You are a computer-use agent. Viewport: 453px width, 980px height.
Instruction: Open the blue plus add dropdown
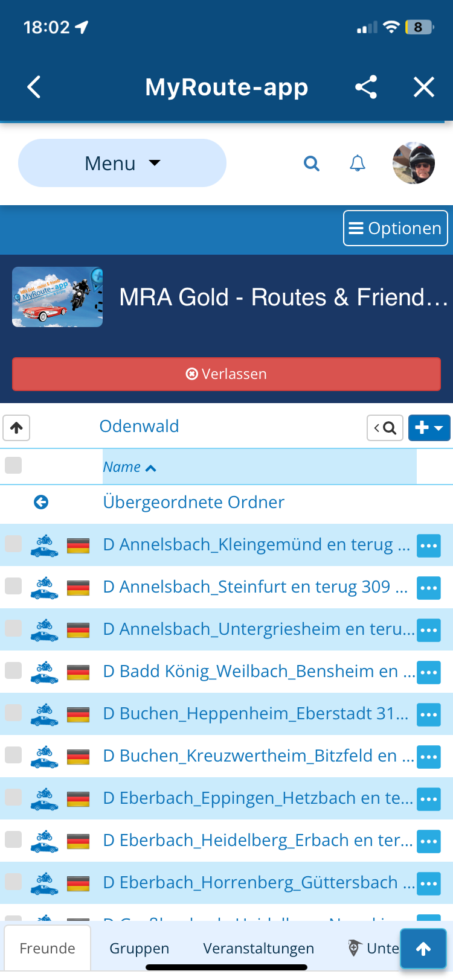pos(429,428)
